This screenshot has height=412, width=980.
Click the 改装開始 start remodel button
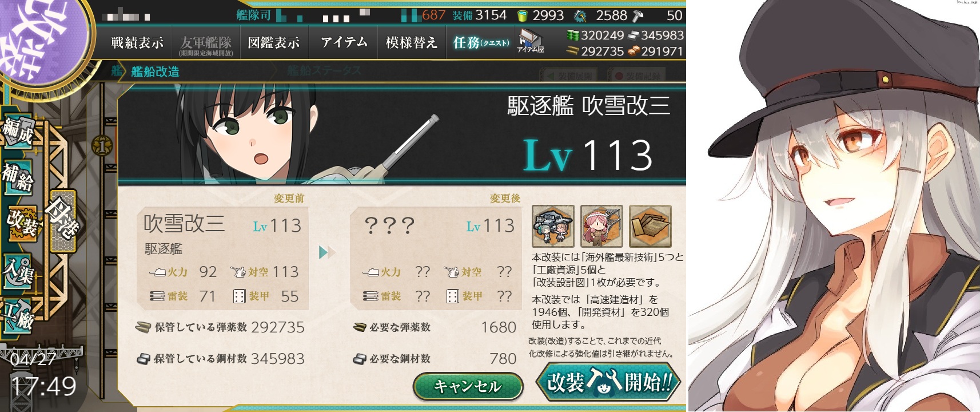608,382
